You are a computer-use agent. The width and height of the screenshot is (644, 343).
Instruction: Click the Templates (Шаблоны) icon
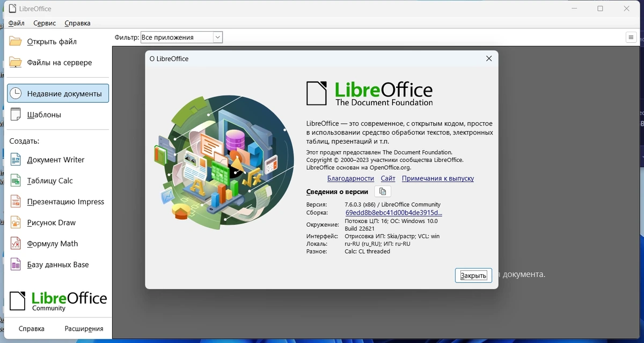tap(16, 114)
